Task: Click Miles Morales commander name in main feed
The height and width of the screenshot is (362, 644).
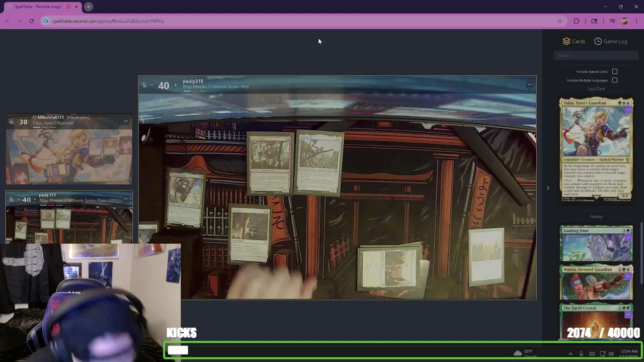Action: coord(216,86)
